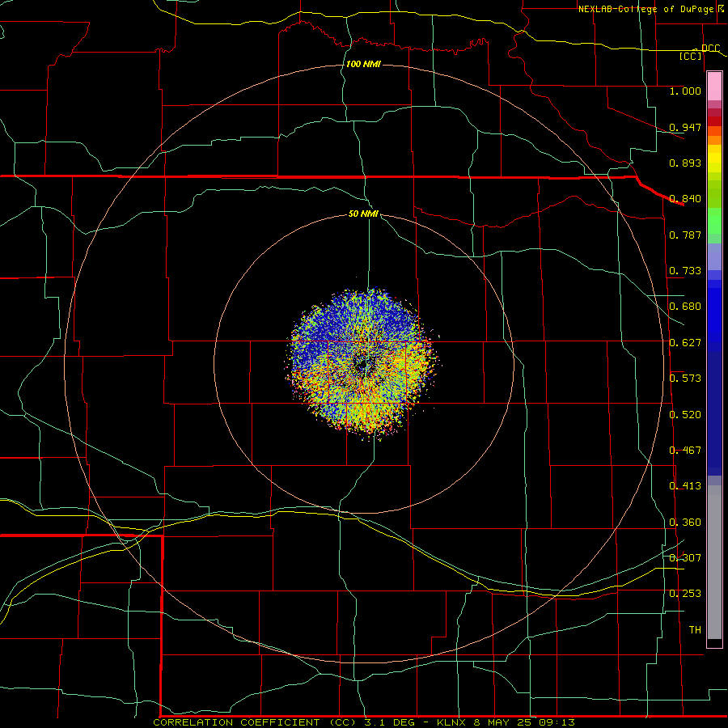Click the 0.413 scale value
This screenshot has width=728, height=728.
(x=685, y=486)
